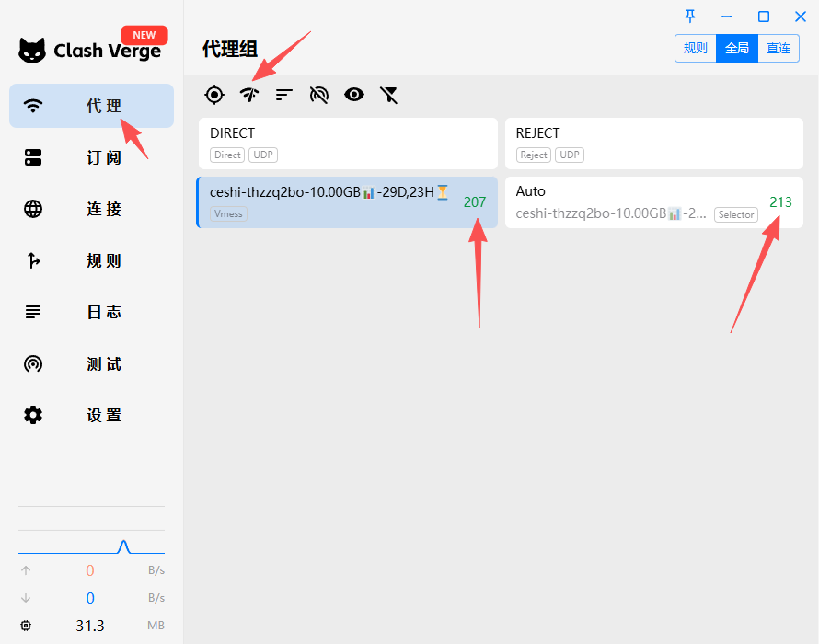Open 设置 settings page

pos(91,415)
